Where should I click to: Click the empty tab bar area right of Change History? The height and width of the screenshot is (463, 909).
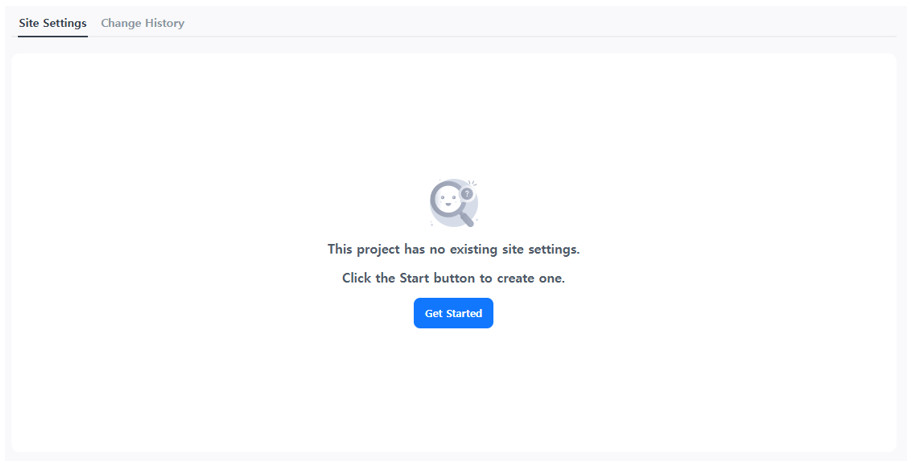coord(539,23)
